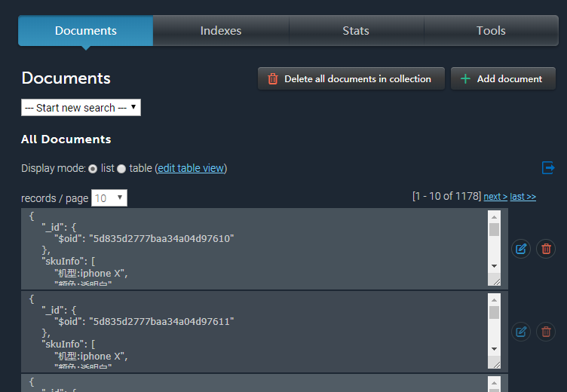Switch to the Indexes tab
This screenshot has height=392, width=567.
(221, 31)
